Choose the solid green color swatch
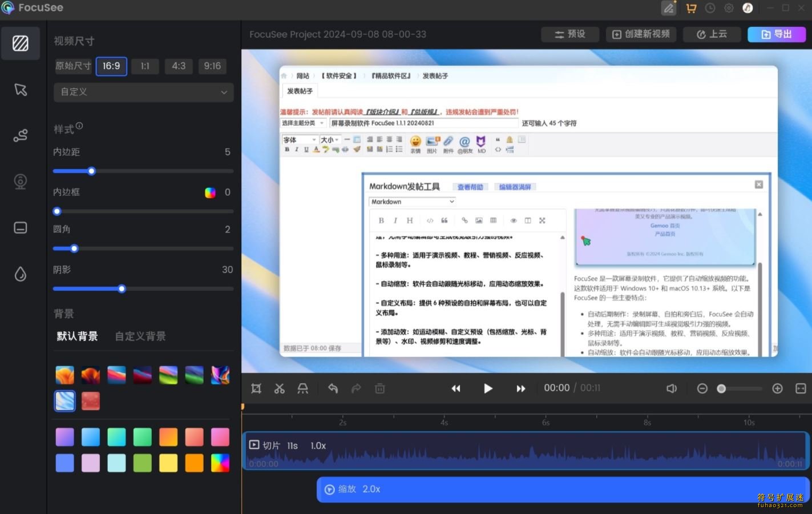 [x=143, y=463]
